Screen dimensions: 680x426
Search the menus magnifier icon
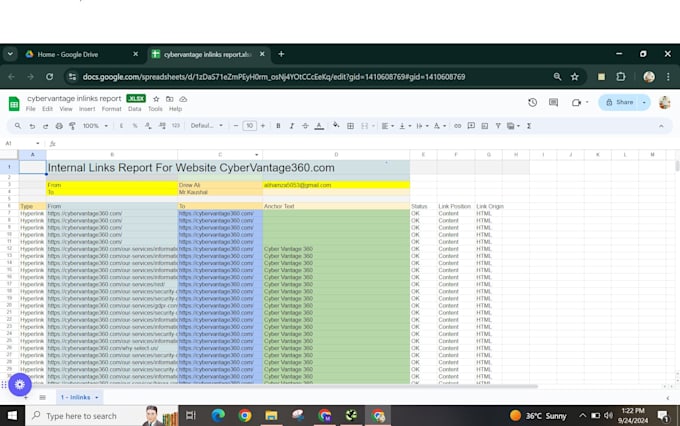click(x=18, y=126)
